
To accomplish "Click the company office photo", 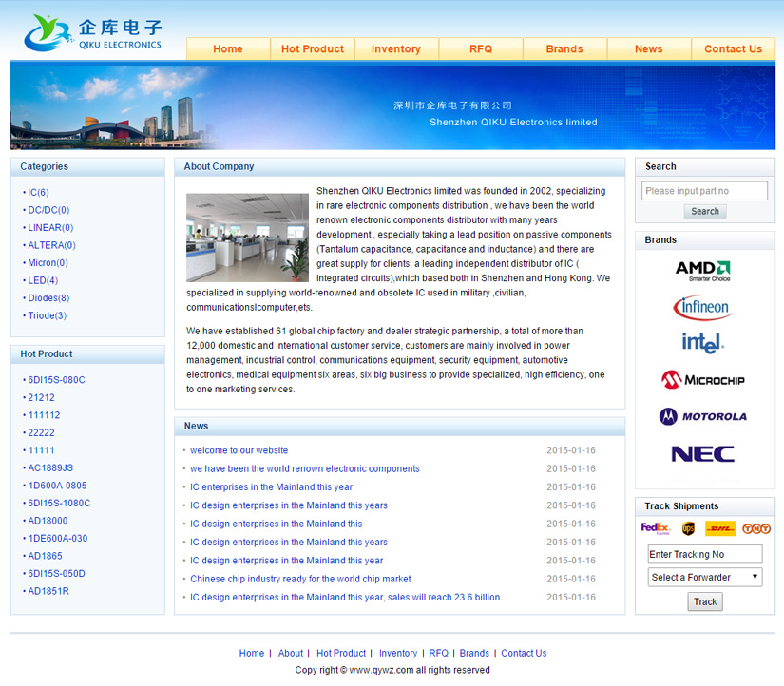I will 247,237.
